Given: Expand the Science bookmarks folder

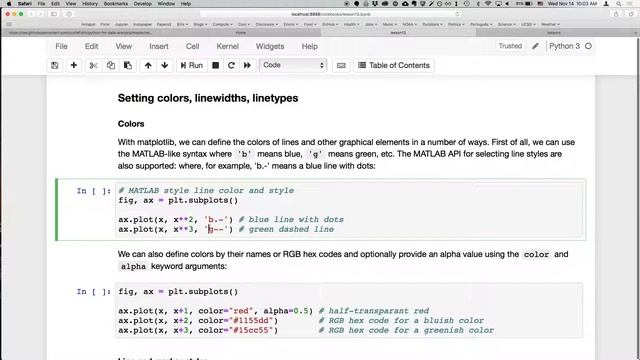Looking at the screenshot, I should 507,24.
